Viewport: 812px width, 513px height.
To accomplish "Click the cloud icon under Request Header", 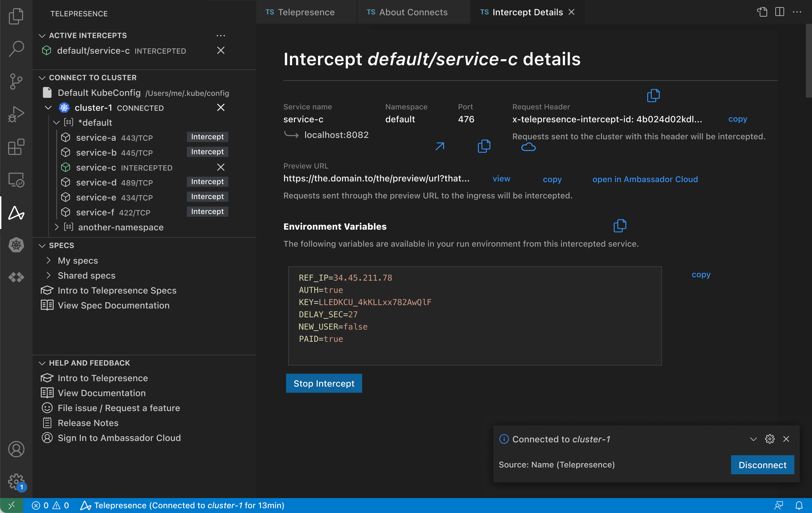I will pos(528,147).
